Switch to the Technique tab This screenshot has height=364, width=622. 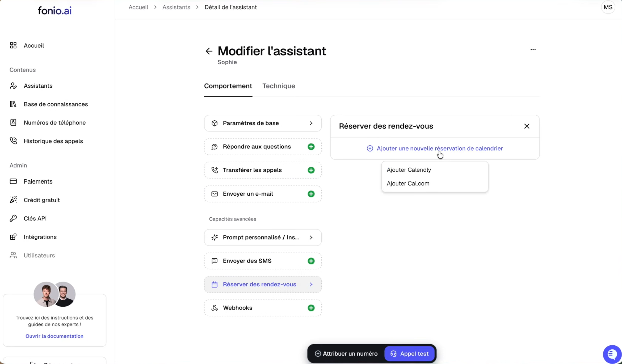point(279,86)
